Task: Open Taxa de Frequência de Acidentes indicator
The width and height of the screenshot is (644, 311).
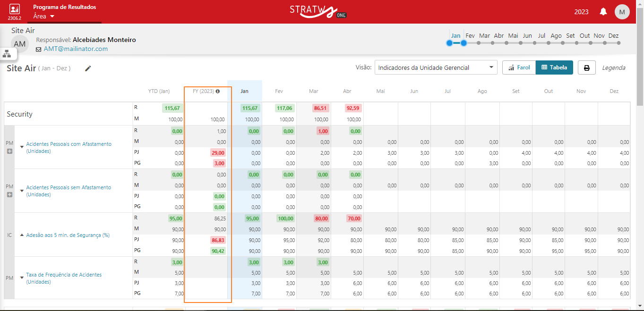Action: point(64,278)
